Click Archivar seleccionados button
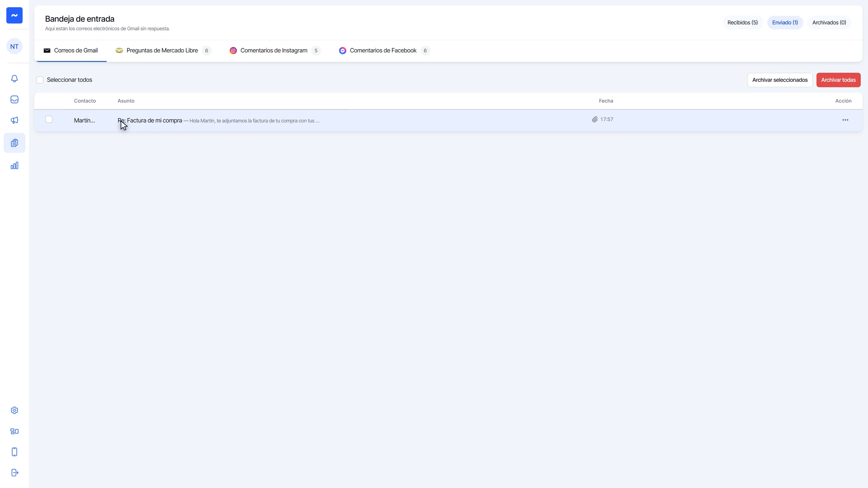Viewport: 868px width, 488px height. pos(780,80)
